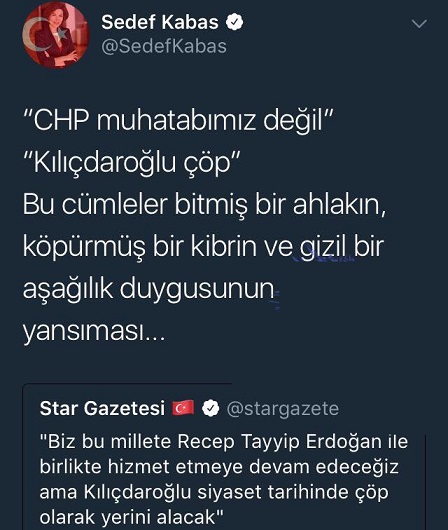The width and height of the screenshot is (448, 530).
Task: Click quoted line "olarak yerini alacak"
Action: pos(132,517)
